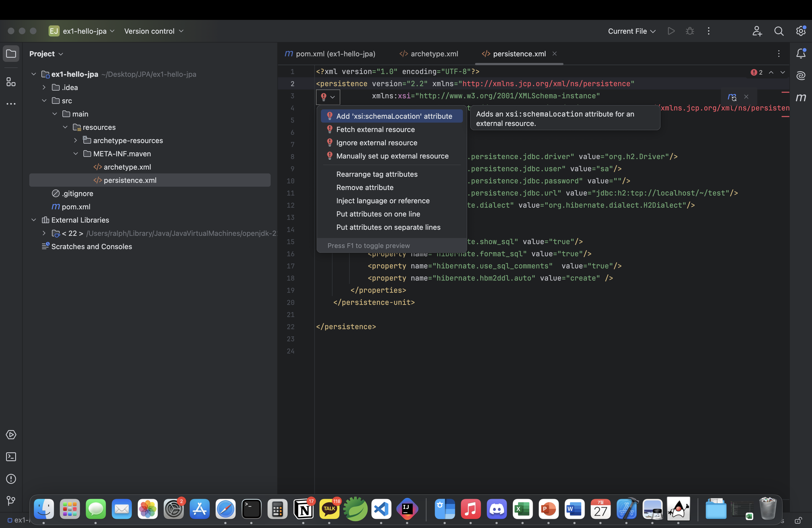This screenshot has width=812, height=528.
Task: Open the AI Assistant spiral icon
Action: pos(801,75)
